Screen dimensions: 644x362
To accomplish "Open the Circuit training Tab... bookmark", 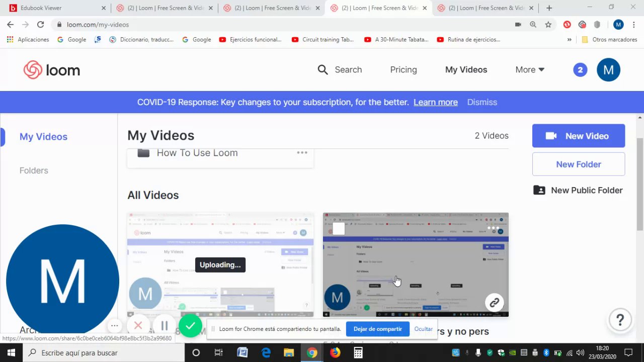I will click(323, 40).
